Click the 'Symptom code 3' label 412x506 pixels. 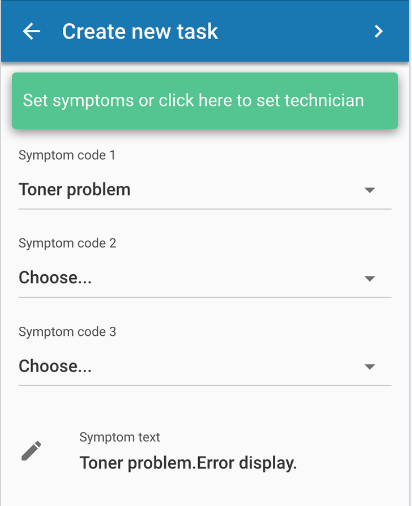coord(67,332)
